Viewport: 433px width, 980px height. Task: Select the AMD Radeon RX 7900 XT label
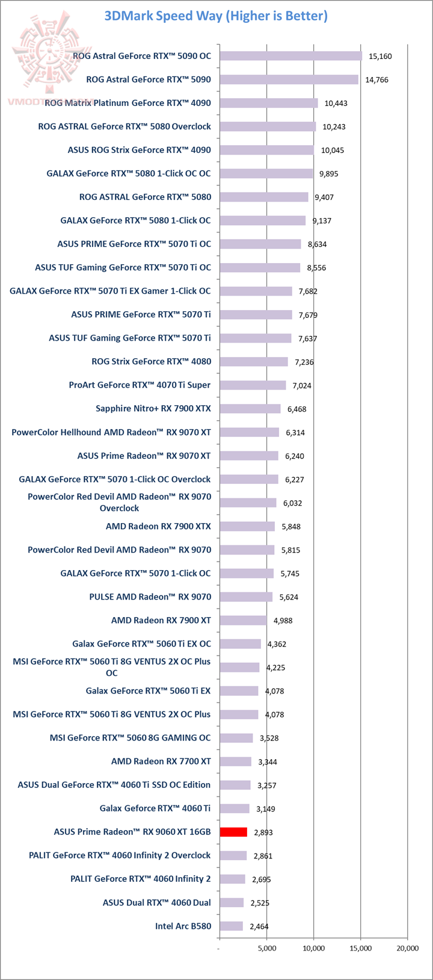(161, 620)
